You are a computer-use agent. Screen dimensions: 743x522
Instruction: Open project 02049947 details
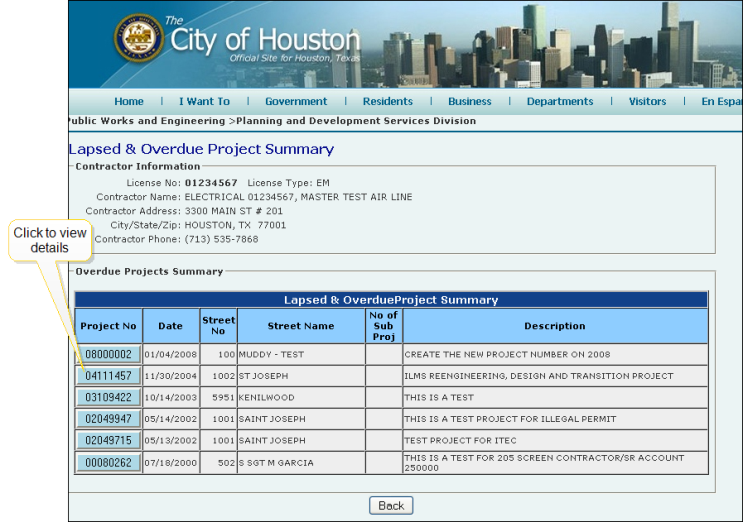click(x=109, y=419)
